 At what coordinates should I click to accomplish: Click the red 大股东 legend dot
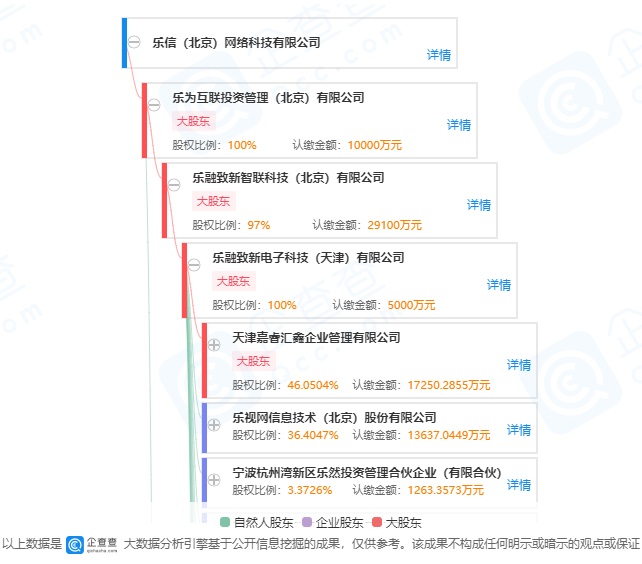[377, 522]
